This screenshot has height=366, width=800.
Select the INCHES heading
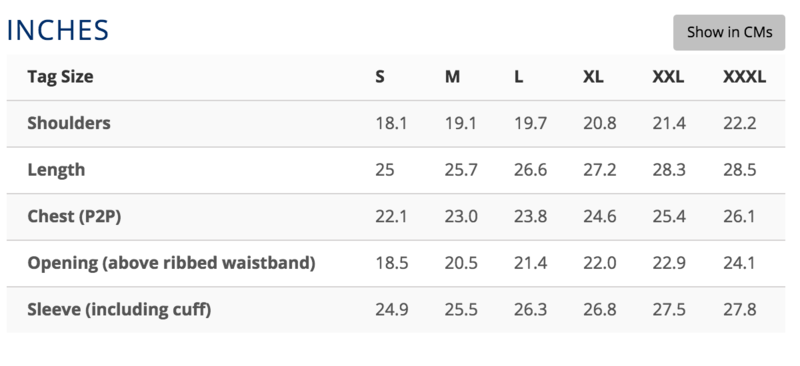coord(58,31)
